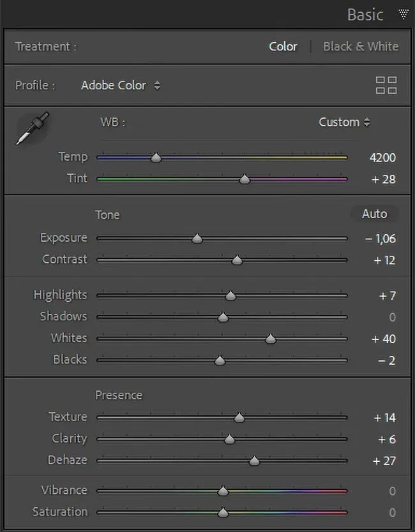Select the Color treatment option
Viewport: 415px width, 532px height.
coord(283,47)
